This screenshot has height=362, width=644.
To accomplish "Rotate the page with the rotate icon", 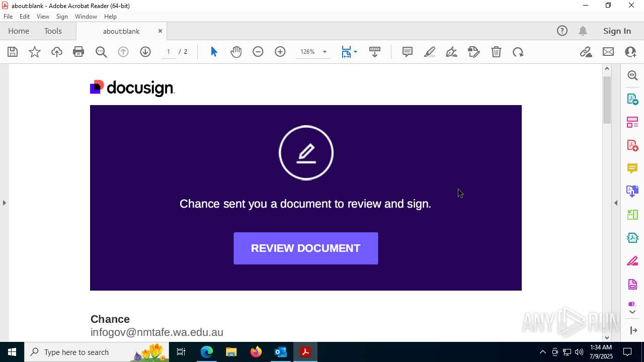I will [518, 52].
